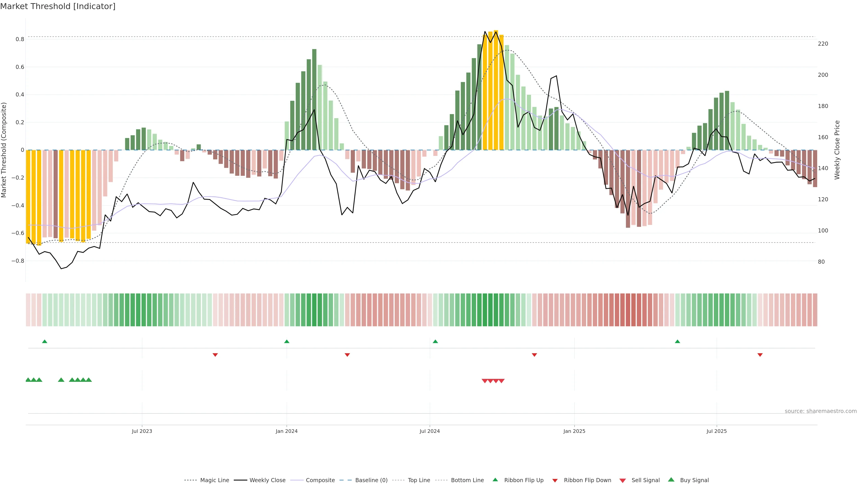The width and height of the screenshot is (868, 488).
Task: Click the Ribbon Flip Up marker near Jan 2024
Action: pos(287,342)
